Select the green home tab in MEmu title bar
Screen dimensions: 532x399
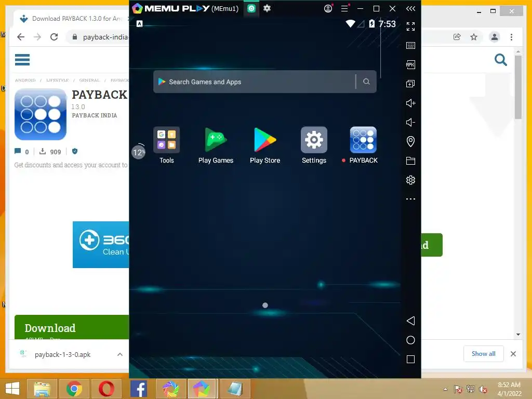click(251, 8)
